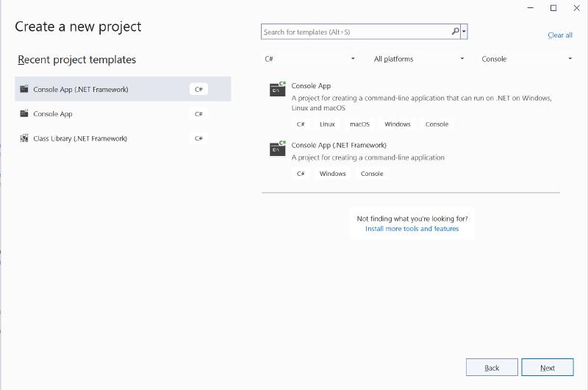Click C# badge on recent Console App (.NET Framework)
Screen dimensions: 588x390
(198, 89)
